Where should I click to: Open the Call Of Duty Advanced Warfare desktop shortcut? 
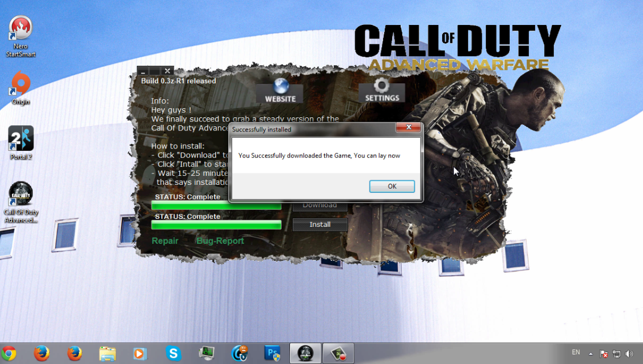[20, 194]
